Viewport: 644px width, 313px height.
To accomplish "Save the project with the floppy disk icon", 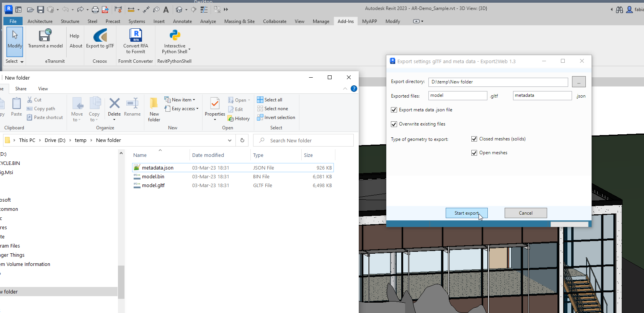I will tap(41, 10).
